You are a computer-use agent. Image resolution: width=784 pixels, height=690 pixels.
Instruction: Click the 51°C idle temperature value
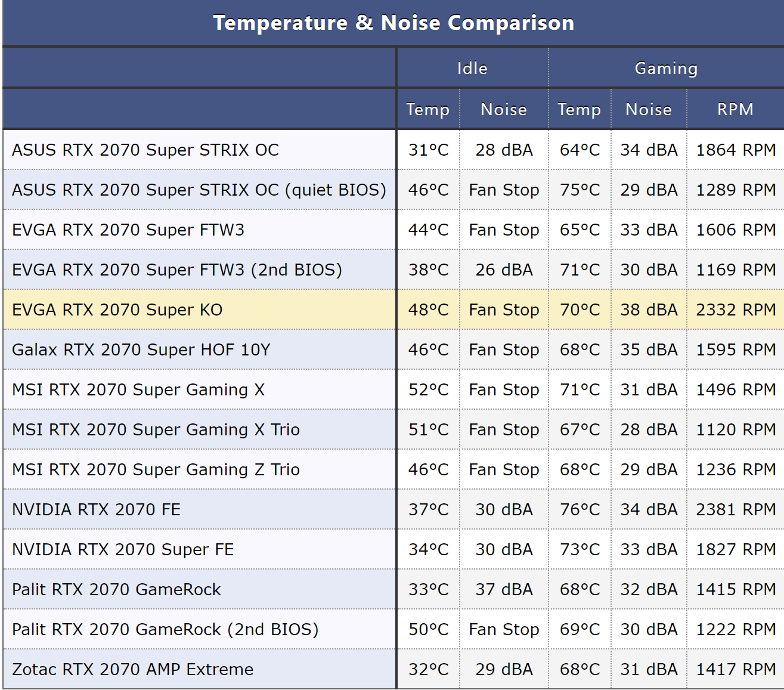coord(428,429)
